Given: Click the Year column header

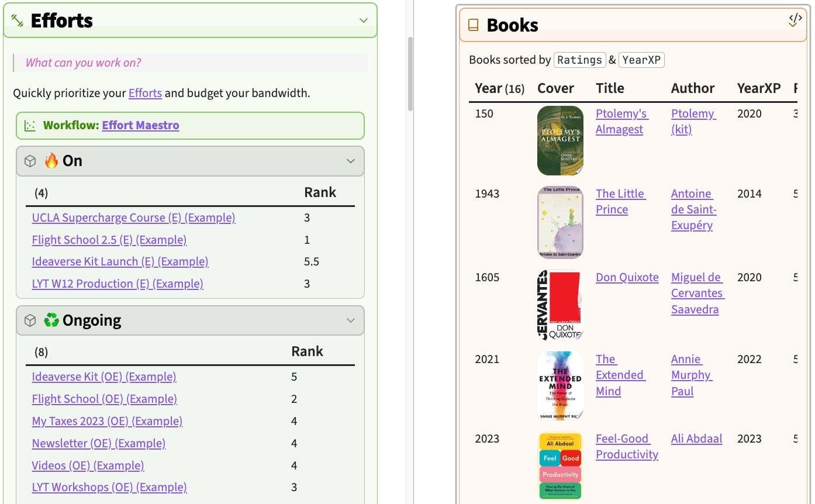Looking at the screenshot, I should click(x=488, y=88).
